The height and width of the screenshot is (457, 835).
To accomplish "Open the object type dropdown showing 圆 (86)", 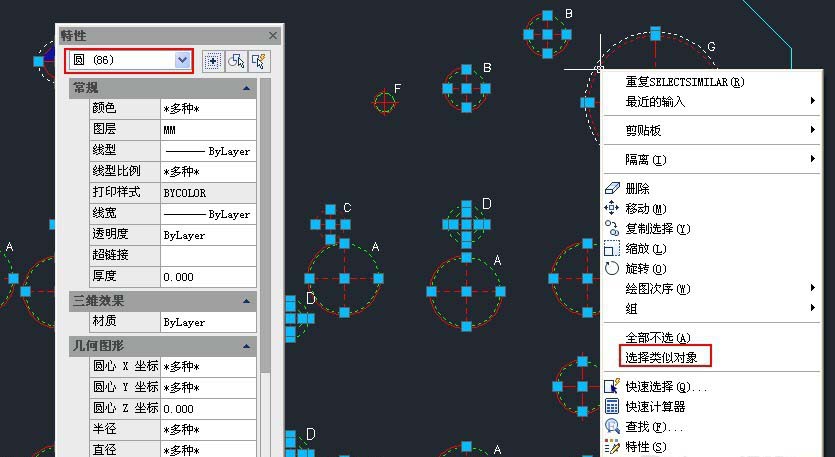I will (x=129, y=60).
